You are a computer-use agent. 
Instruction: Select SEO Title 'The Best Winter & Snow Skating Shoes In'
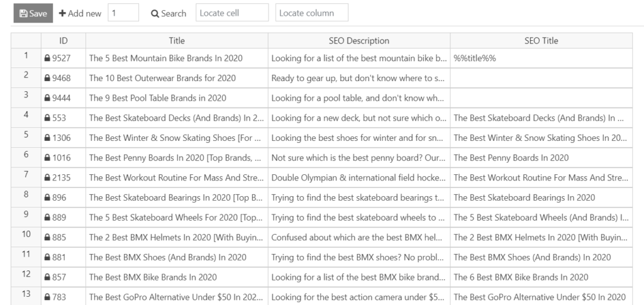[x=541, y=138]
